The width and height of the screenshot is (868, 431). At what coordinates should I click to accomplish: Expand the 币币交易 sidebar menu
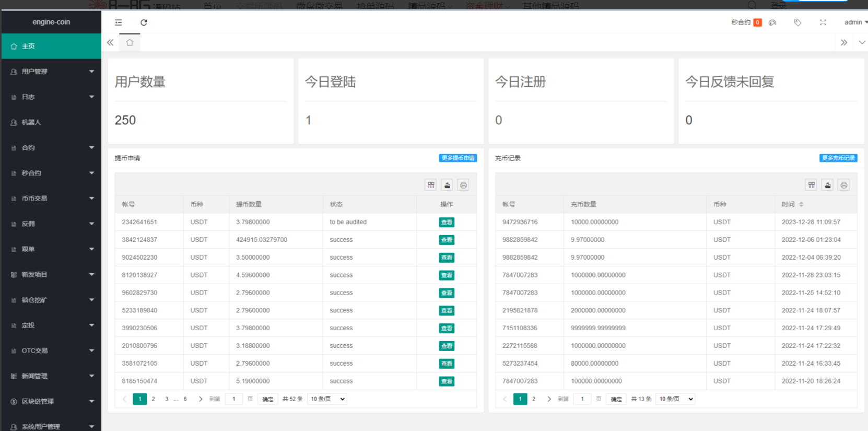pyautogui.click(x=51, y=199)
